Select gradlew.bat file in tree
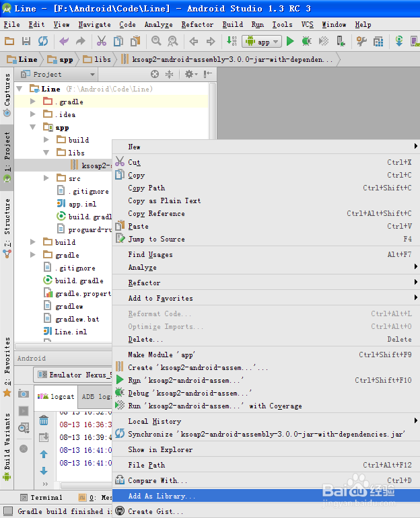Image resolution: width=420 pixels, height=518 pixels. [72, 319]
